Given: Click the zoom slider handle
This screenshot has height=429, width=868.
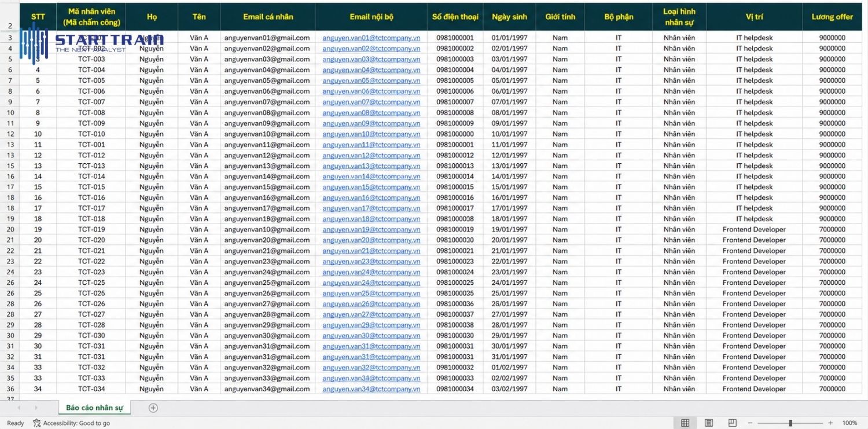Looking at the screenshot, I should pyautogui.click(x=790, y=423).
